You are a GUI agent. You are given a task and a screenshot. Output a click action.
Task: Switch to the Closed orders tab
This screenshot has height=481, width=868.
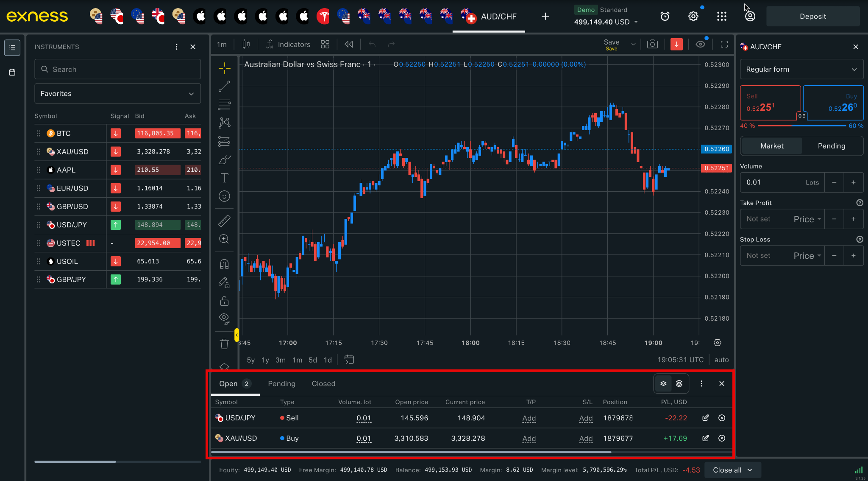pyautogui.click(x=323, y=383)
